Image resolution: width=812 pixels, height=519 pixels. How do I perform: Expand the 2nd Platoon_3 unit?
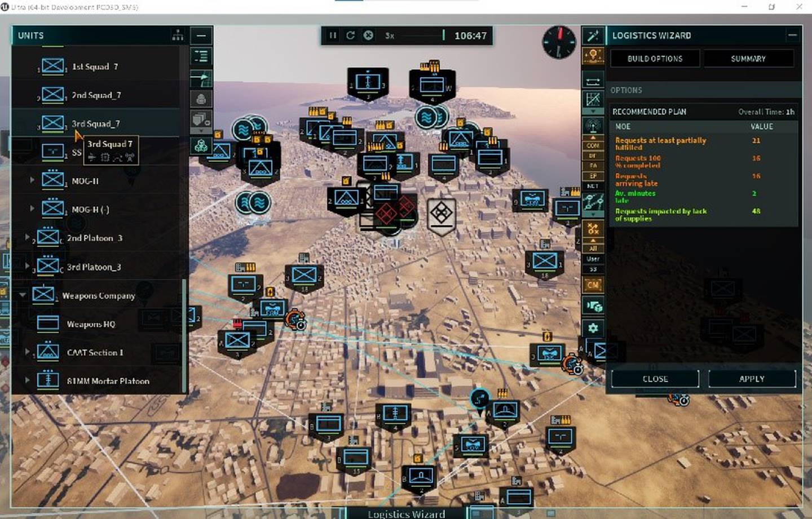pos(27,238)
